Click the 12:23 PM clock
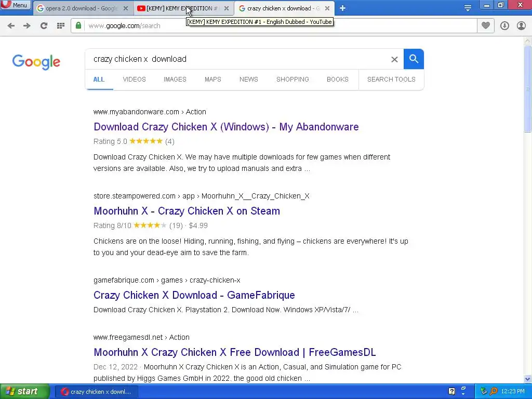Screen dimensions: 532x399 coord(513,392)
